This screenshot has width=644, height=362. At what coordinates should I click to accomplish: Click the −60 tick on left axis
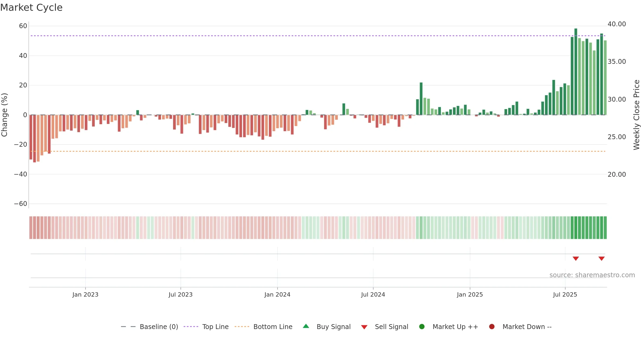coord(21,204)
